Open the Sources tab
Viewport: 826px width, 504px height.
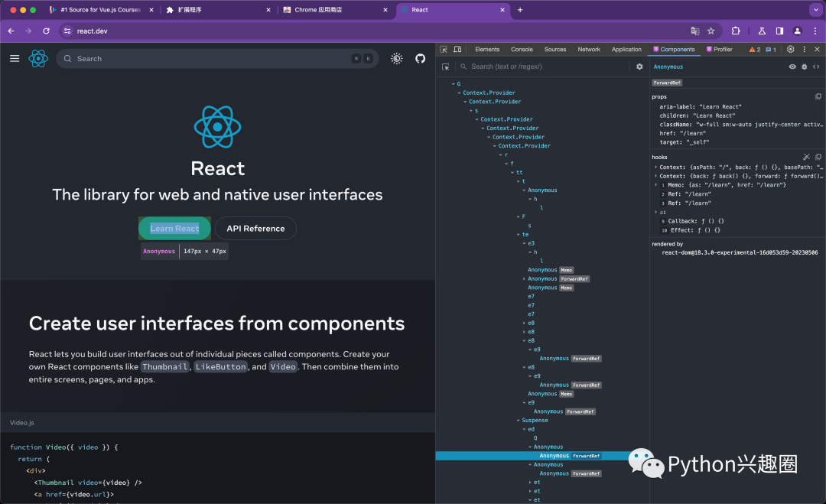(554, 49)
